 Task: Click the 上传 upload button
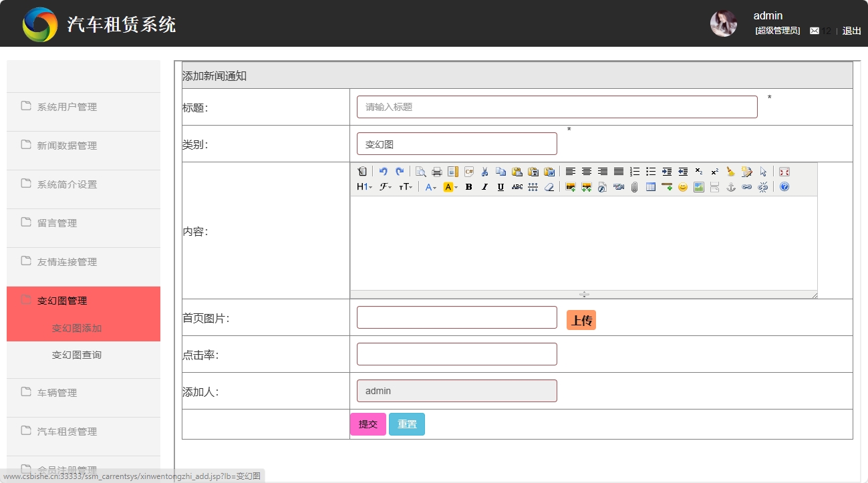pos(581,320)
